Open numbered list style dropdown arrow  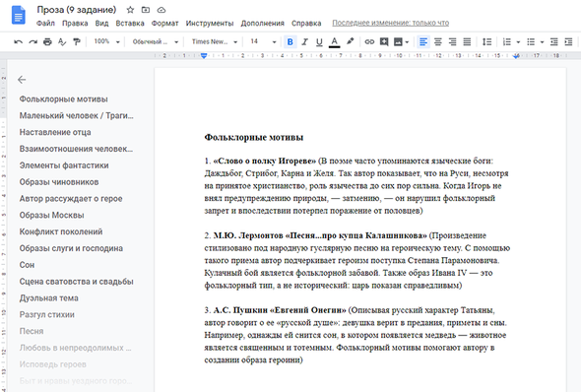click(518, 42)
